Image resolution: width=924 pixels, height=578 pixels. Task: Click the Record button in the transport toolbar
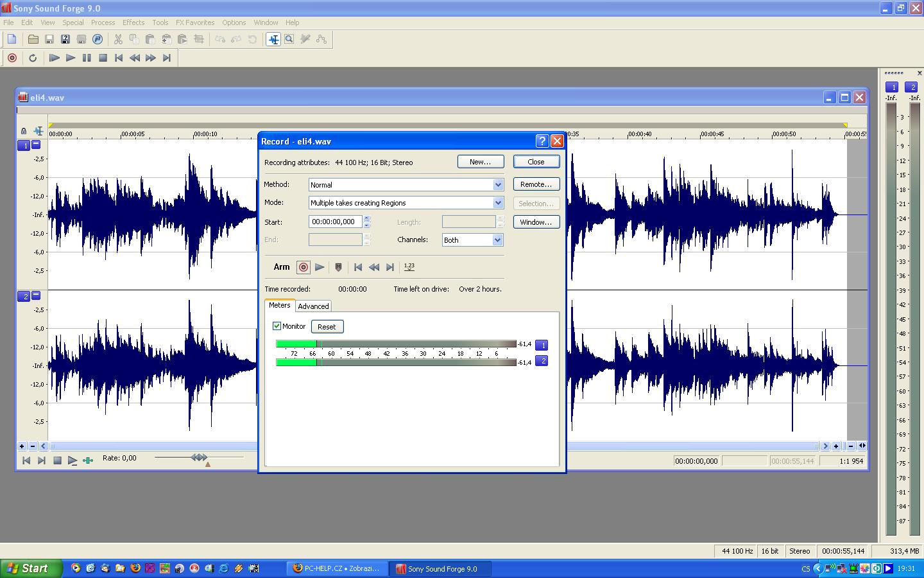tap(12, 58)
